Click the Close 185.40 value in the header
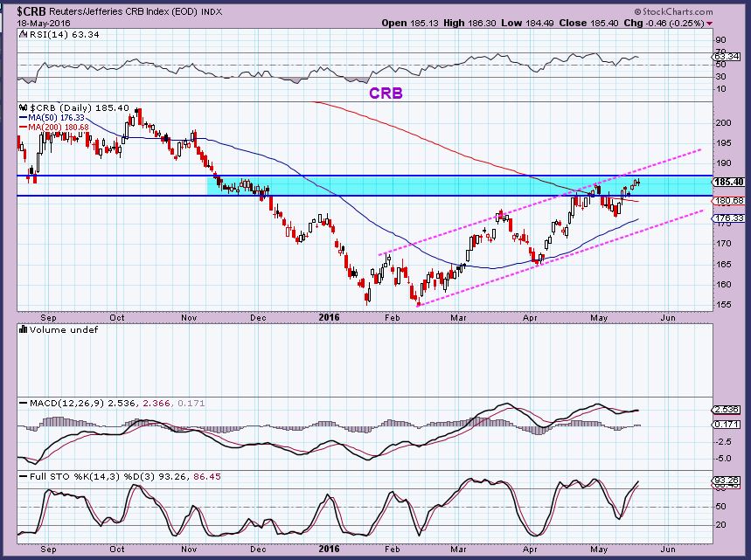The image size is (751, 560). [588, 23]
